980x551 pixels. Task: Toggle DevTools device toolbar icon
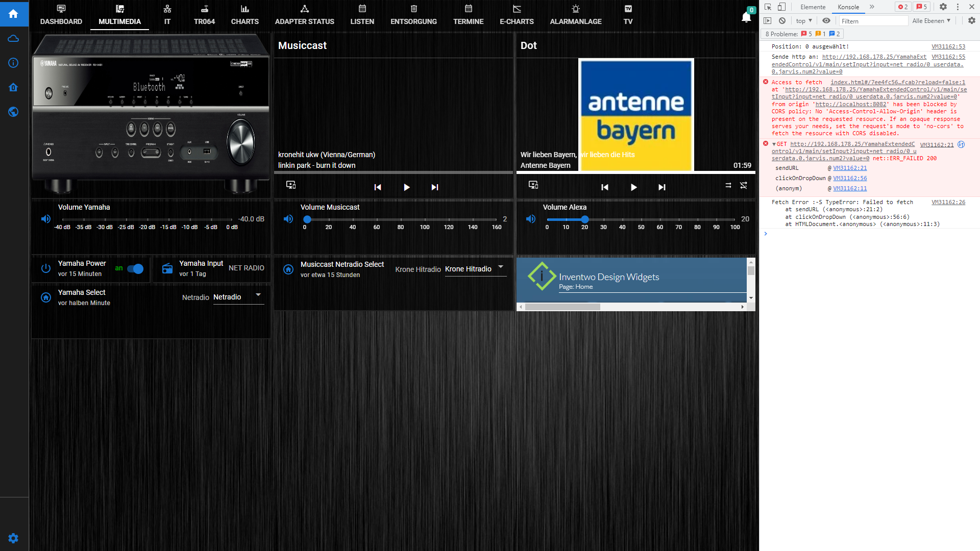pos(781,7)
